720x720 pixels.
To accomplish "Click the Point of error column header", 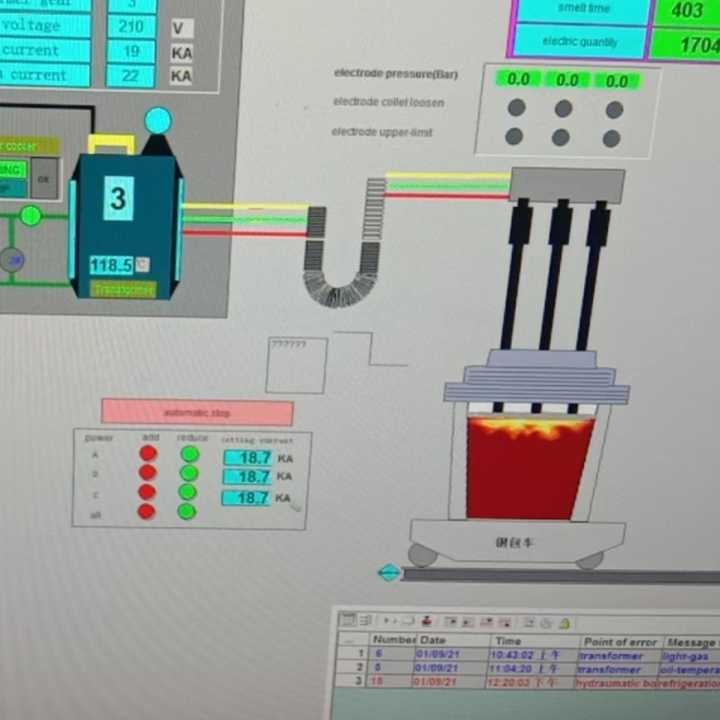I will click(x=620, y=642).
